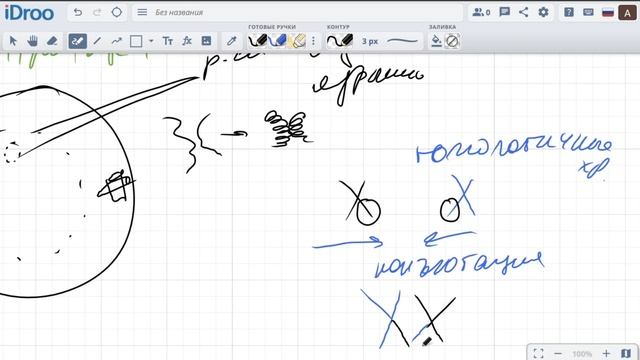Viewport: 640px width, 360px height.
Task: Set no fill option
Action: pyautogui.click(x=452, y=41)
